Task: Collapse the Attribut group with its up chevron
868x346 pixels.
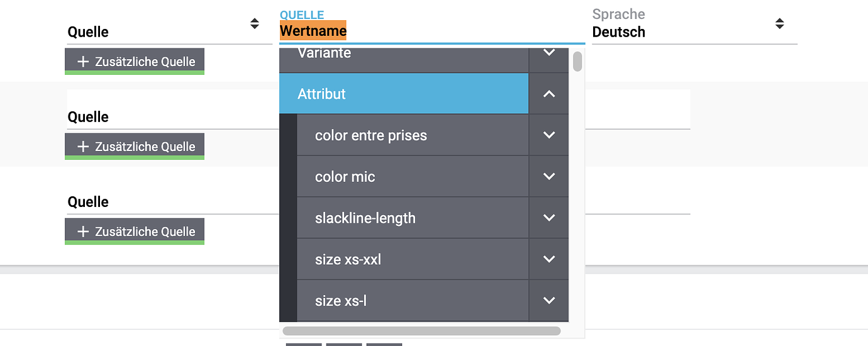Action: pyautogui.click(x=549, y=94)
